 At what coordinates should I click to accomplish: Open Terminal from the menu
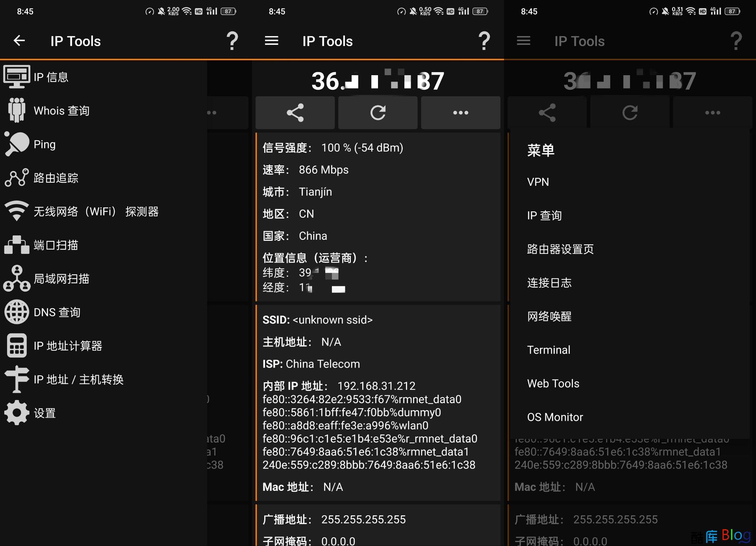[x=548, y=350]
